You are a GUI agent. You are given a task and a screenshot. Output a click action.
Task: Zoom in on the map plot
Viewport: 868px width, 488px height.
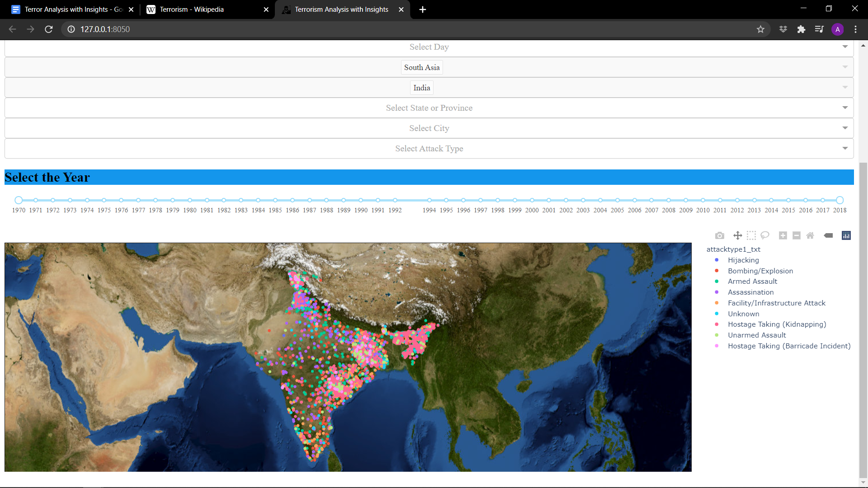pyautogui.click(x=783, y=235)
